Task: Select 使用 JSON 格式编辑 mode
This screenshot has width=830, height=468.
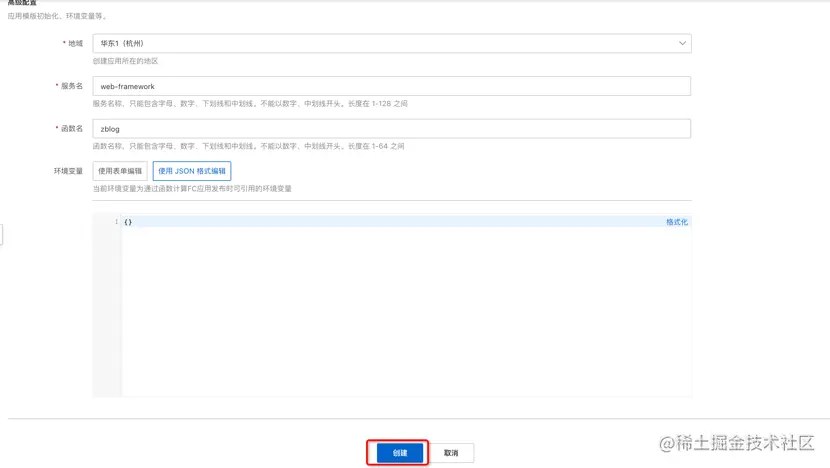Action: (x=192, y=171)
